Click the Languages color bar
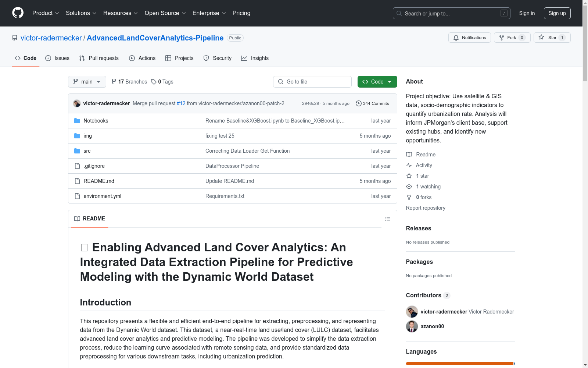 click(459, 364)
